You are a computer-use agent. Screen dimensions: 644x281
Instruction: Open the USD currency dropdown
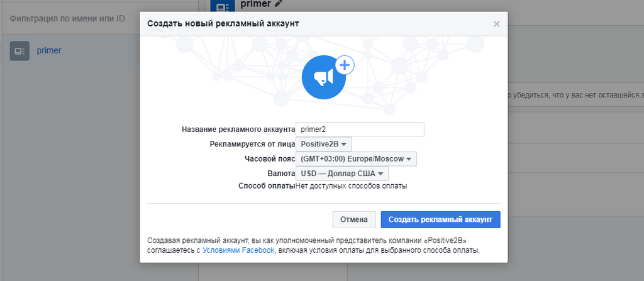tap(341, 174)
